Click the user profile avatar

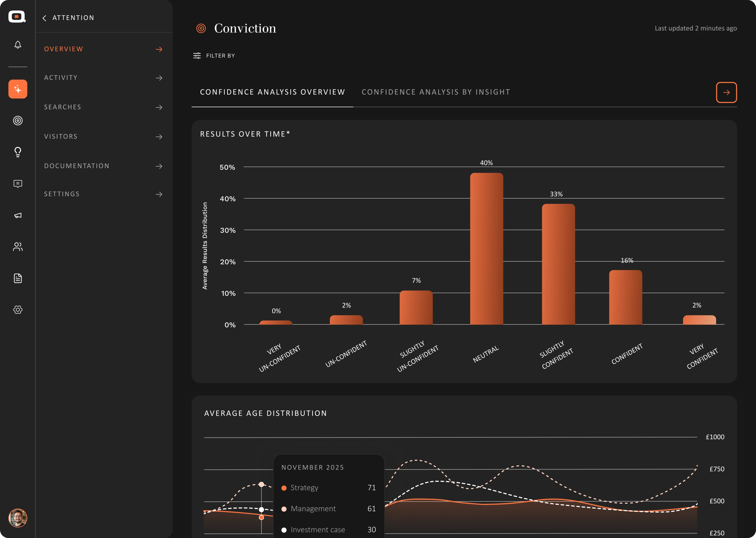(x=18, y=518)
